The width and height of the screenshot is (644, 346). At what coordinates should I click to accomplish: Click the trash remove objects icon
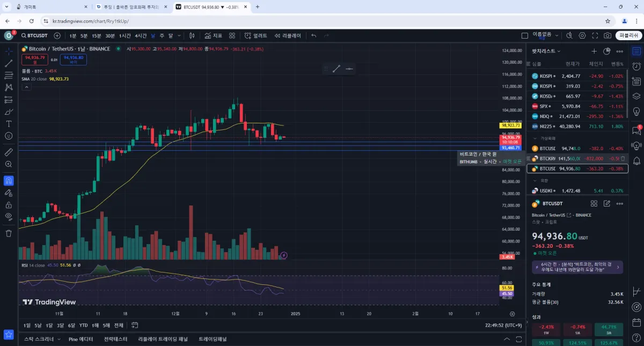[x=9, y=233]
